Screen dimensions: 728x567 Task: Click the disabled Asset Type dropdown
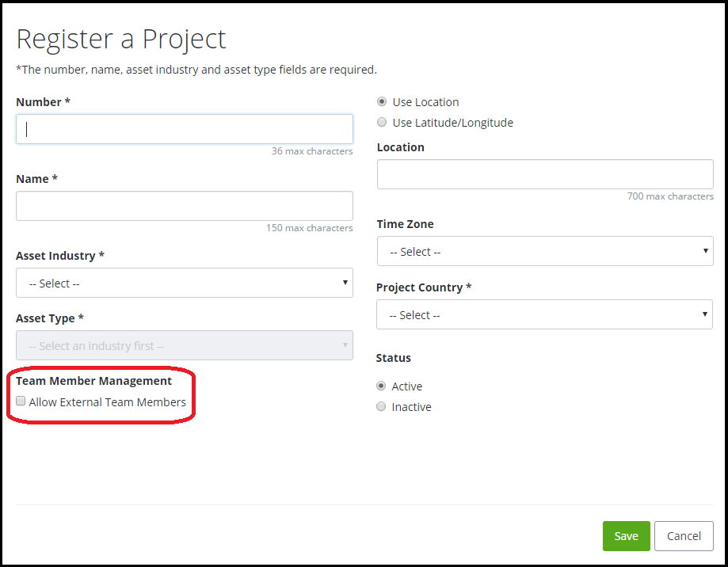[185, 345]
